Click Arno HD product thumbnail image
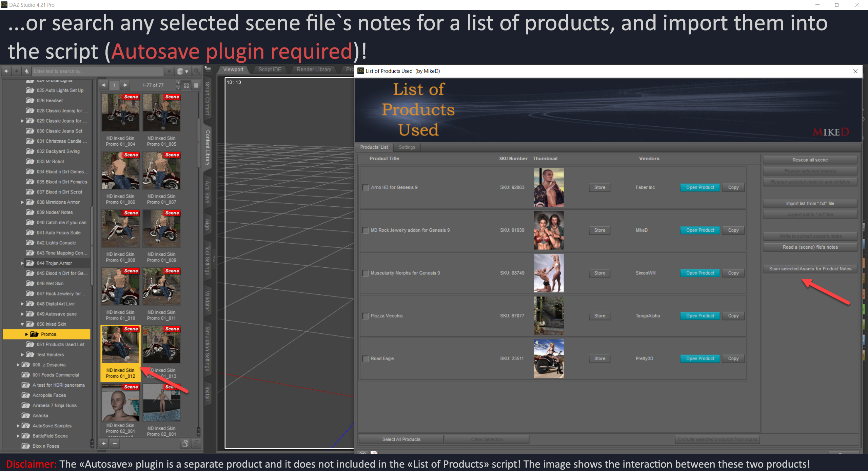 click(549, 187)
